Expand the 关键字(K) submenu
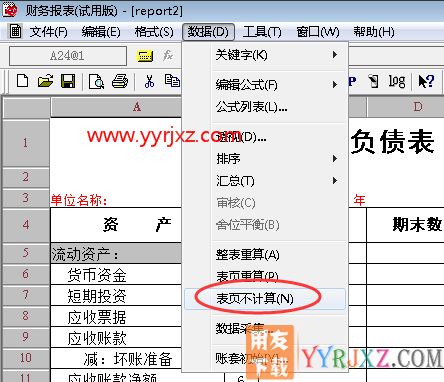Viewport: 444px width, 382px height. (x=265, y=55)
